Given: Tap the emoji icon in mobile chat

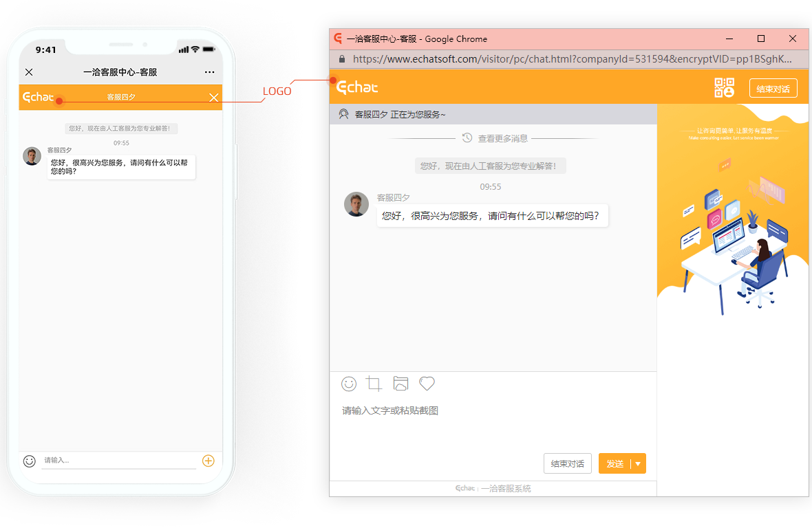Looking at the screenshot, I should pos(29,461).
